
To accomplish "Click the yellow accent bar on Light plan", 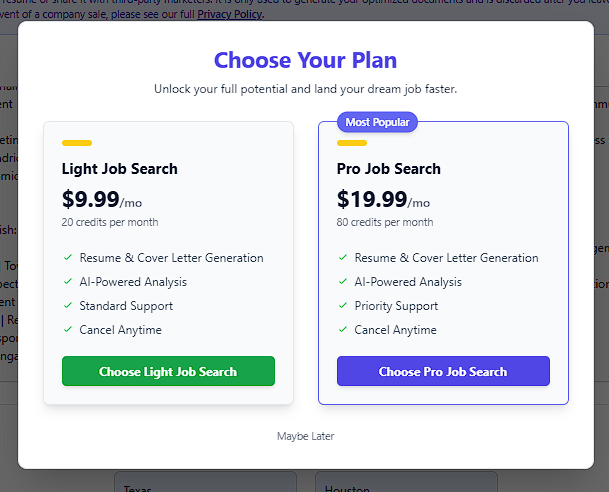I will coord(77,143).
